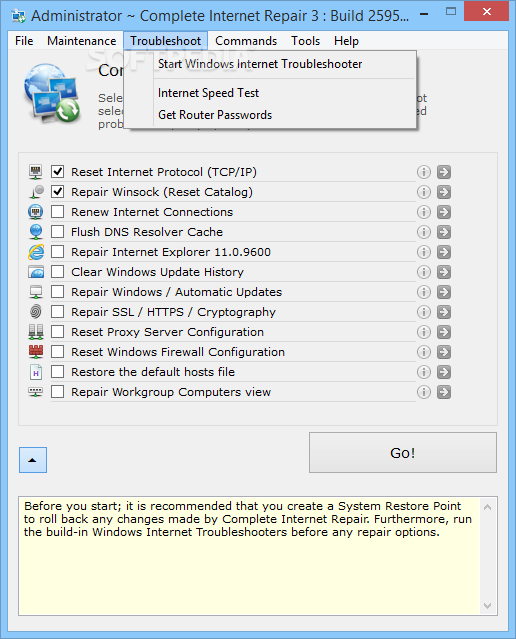Screen dimensions: 516x639
Task: Close the open Troubleshoot menu
Action: coord(165,41)
